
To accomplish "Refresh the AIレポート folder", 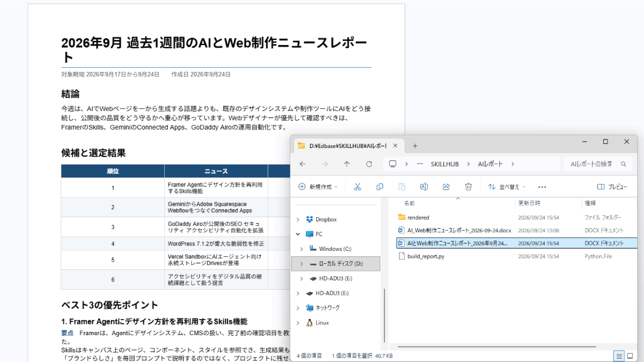I will click(369, 164).
